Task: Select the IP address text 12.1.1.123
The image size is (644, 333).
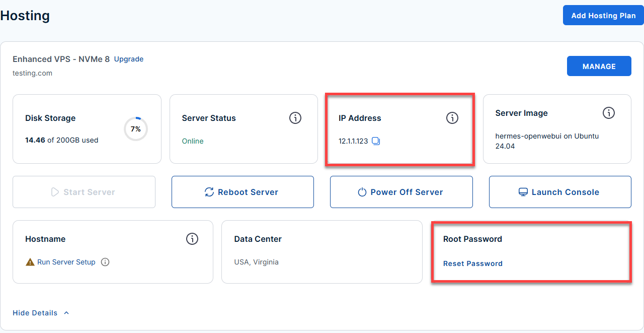Action: pos(354,141)
